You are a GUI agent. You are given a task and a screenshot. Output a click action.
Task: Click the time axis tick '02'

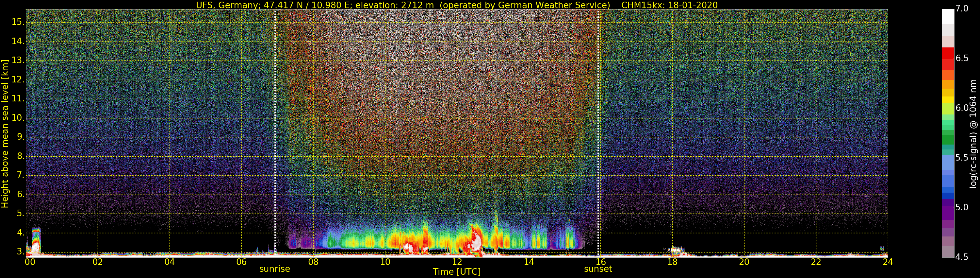tap(98, 262)
